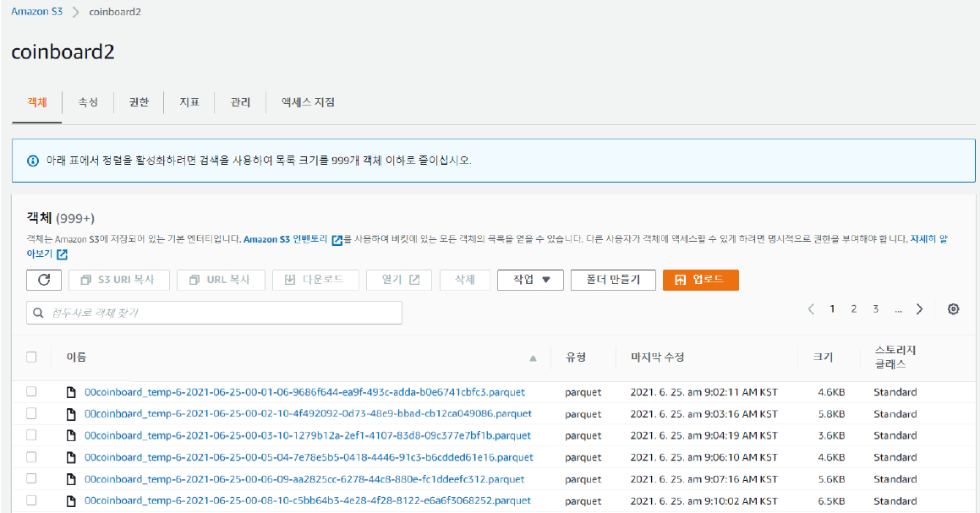The width and height of the screenshot is (980, 513).
Task: Click the search magnifier icon in prefix field
Action: [x=38, y=313]
